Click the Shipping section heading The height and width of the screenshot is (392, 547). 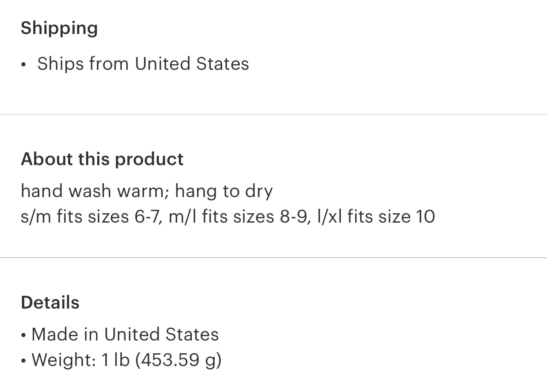[59, 28]
